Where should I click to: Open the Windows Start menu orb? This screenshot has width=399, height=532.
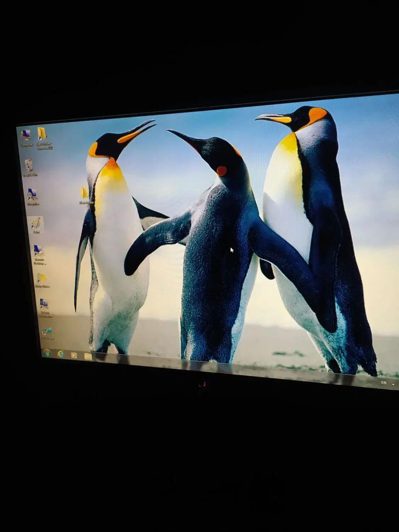click(47, 353)
